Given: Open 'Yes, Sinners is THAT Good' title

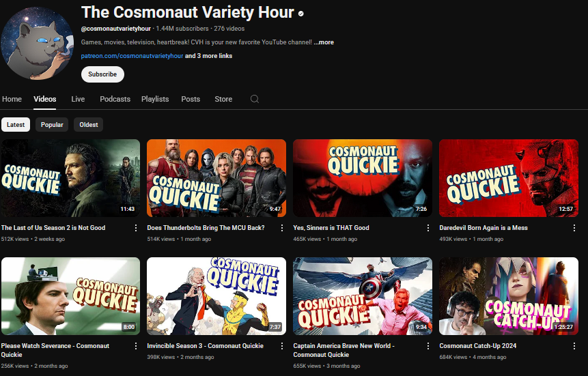Looking at the screenshot, I should pyautogui.click(x=331, y=227).
